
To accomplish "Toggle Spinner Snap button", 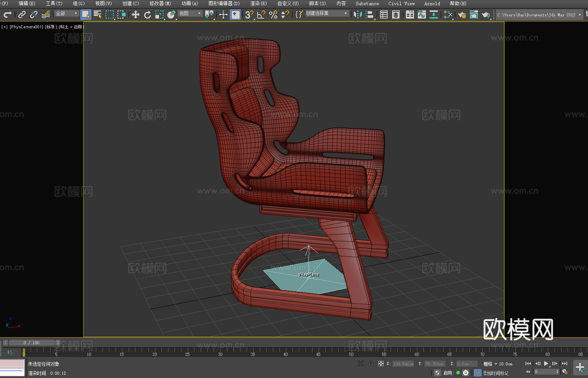I will point(285,14).
